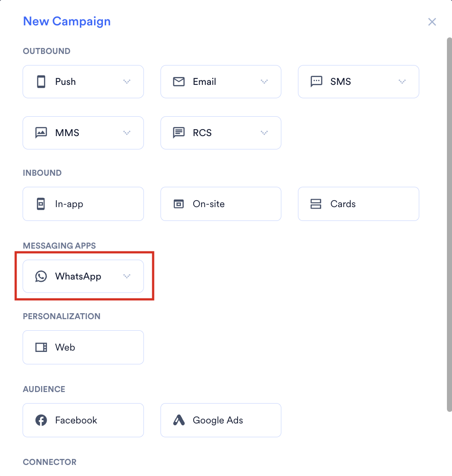Screen dimensions: 452x476
Task: Click the WhatsApp logo icon
Action: [41, 276]
